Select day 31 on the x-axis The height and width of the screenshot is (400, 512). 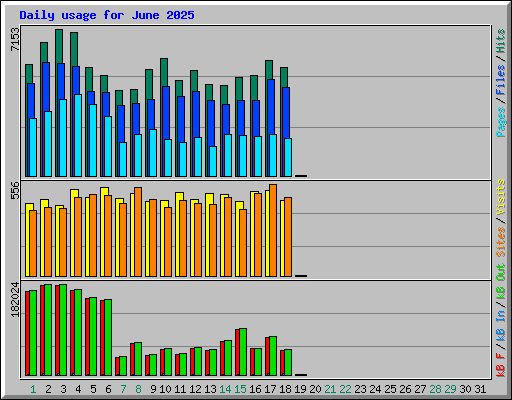[x=480, y=389]
